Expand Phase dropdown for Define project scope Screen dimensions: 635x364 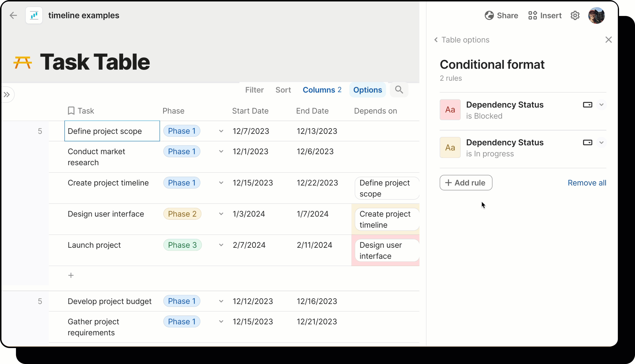tap(221, 131)
